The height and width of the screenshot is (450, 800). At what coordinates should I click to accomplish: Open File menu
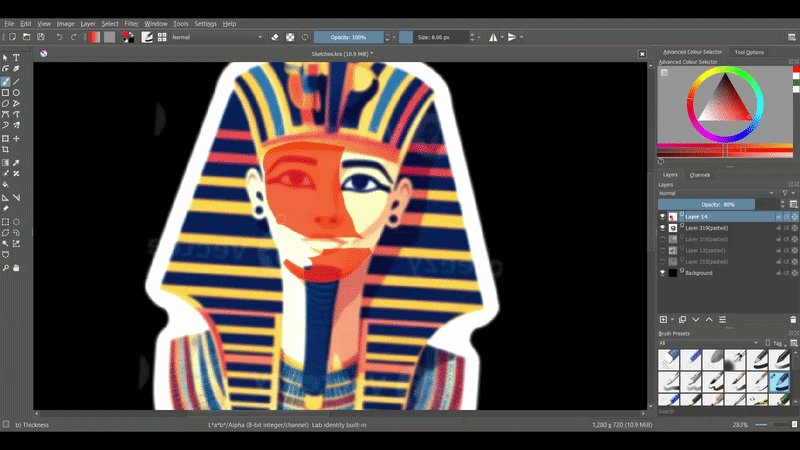[9, 23]
